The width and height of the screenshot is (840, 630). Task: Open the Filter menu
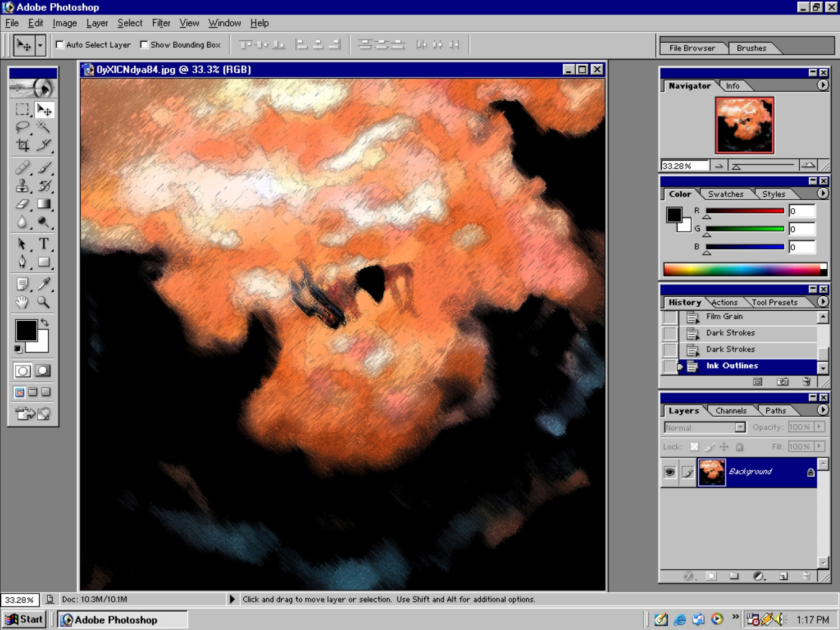161,23
